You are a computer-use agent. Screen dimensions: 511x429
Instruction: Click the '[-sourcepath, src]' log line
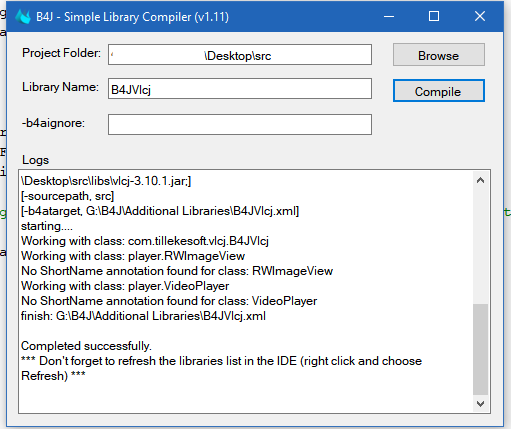pos(67,196)
